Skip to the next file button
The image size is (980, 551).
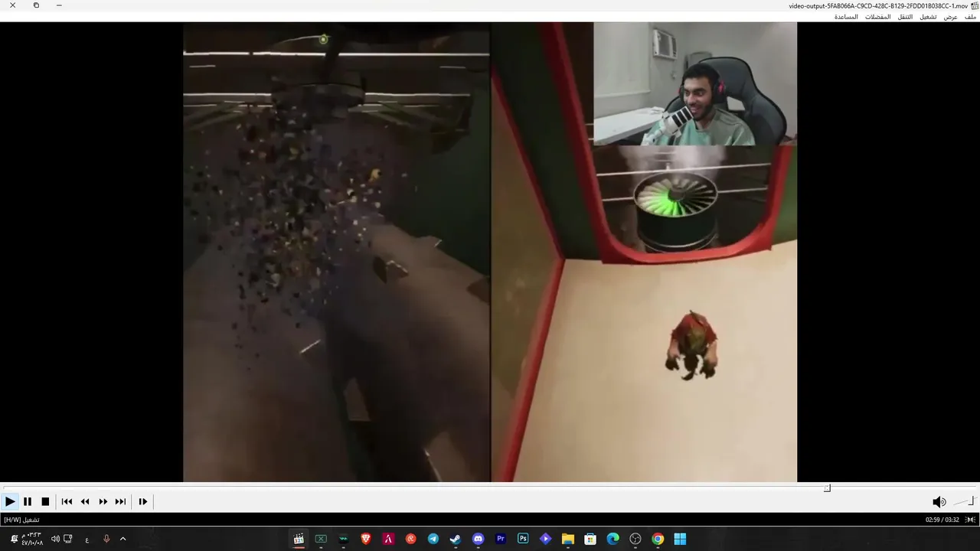point(120,502)
